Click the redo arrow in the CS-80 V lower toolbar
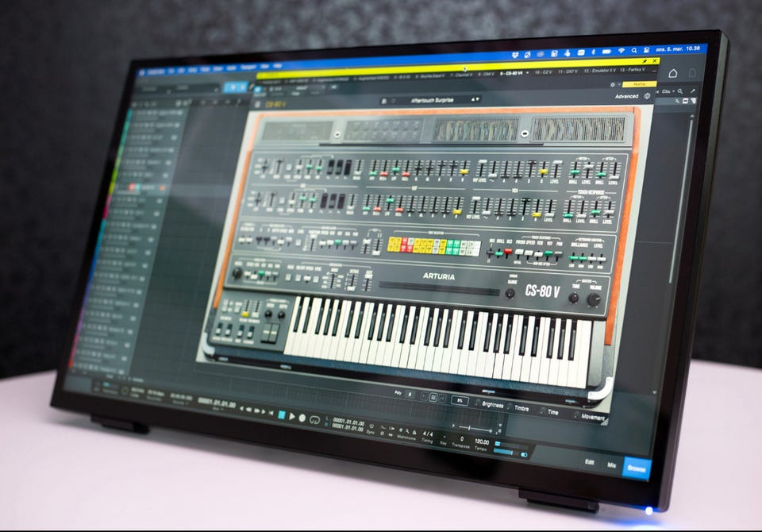The width and height of the screenshot is (762, 532). tap(442, 399)
